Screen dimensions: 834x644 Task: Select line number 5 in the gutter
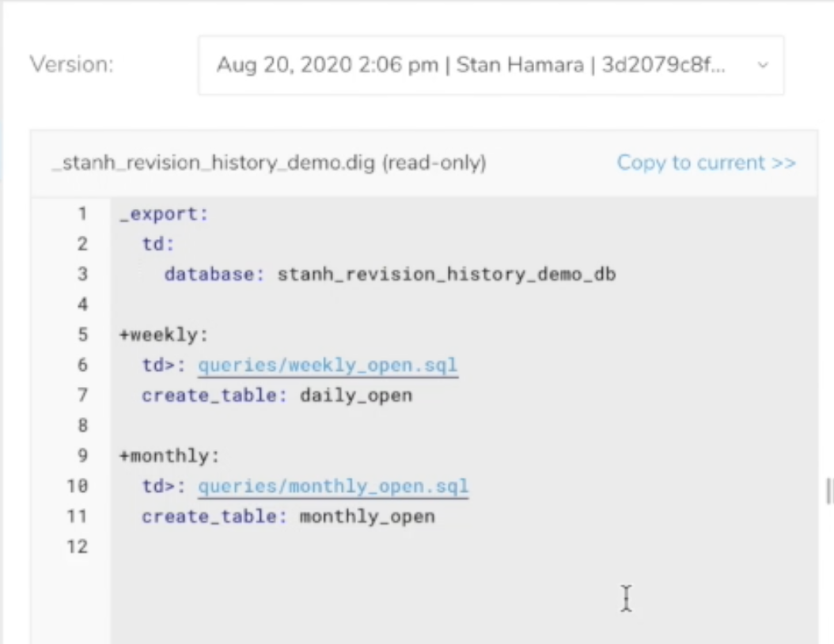click(x=82, y=335)
